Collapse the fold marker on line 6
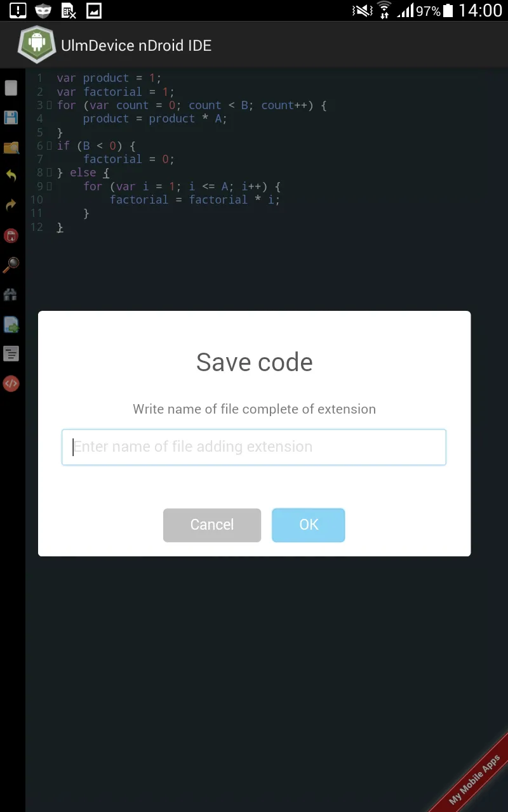The width and height of the screenshot is (508, 812). 49,146
